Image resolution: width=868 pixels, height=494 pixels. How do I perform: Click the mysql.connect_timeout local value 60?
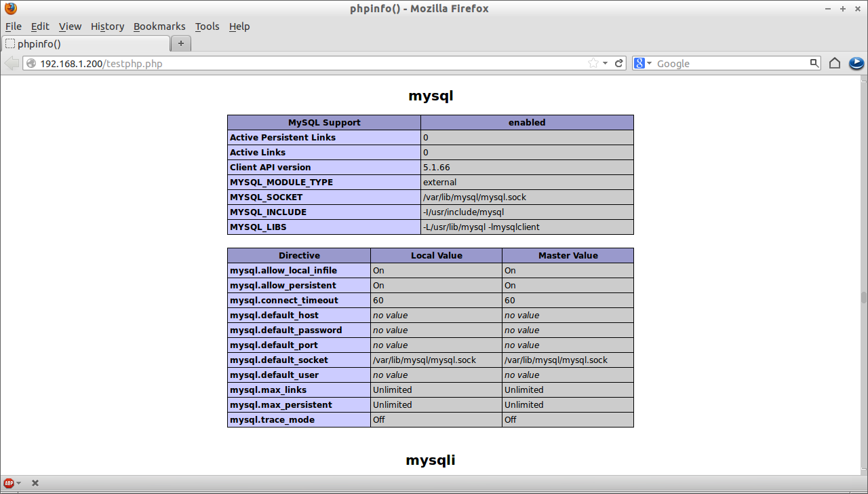(x=378, y=301)
